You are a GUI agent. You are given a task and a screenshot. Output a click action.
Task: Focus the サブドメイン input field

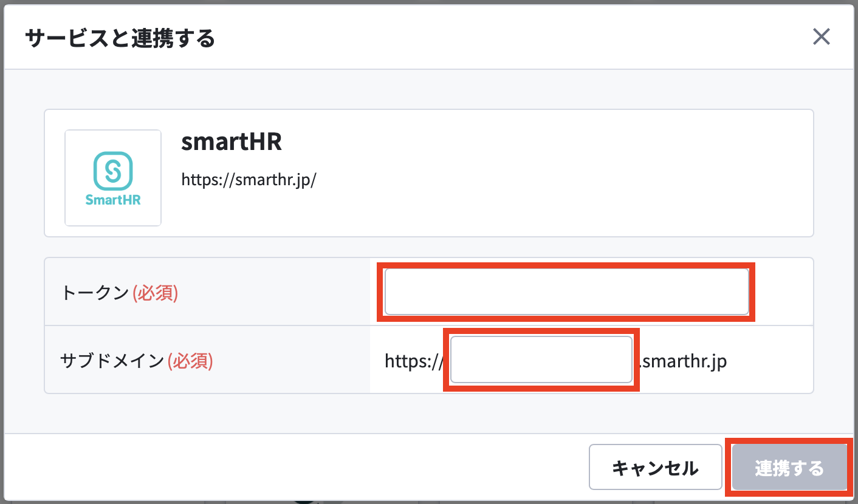[541, 360]
